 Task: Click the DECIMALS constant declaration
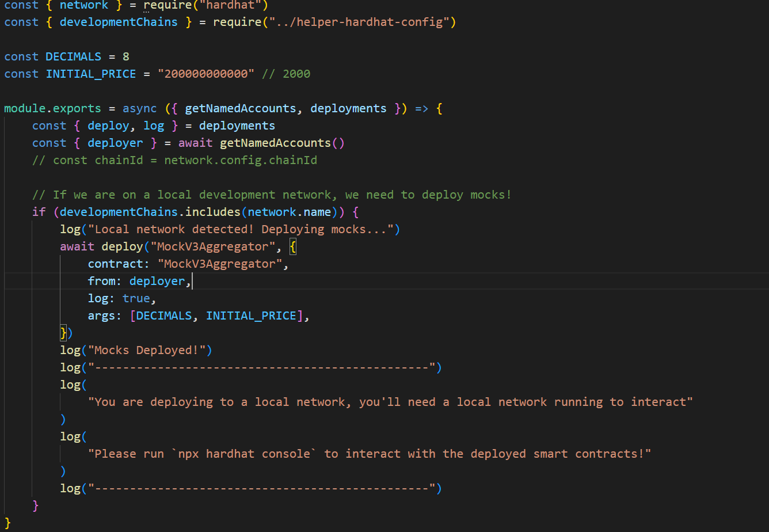click(x=73, y=57)
